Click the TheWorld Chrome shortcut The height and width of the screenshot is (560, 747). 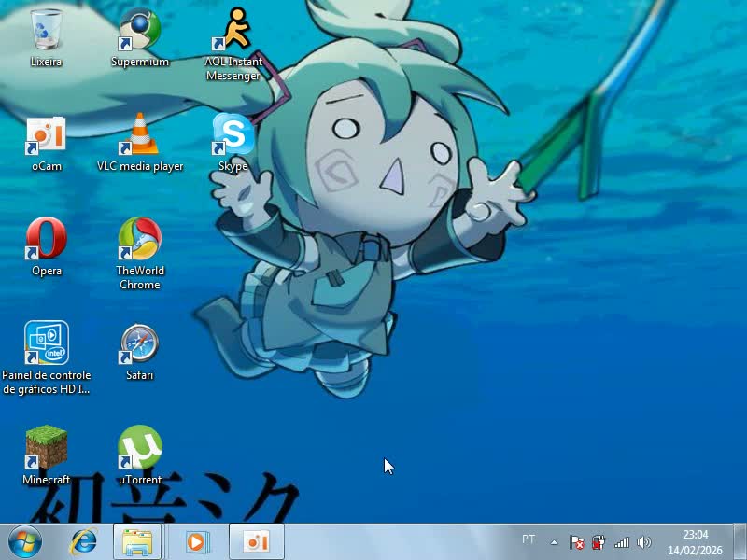pos(140,240)
